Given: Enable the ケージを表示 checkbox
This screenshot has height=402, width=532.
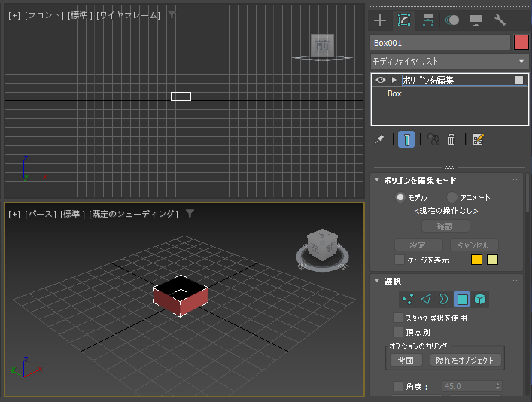Looking at the screenshot, I should [400, 260].
